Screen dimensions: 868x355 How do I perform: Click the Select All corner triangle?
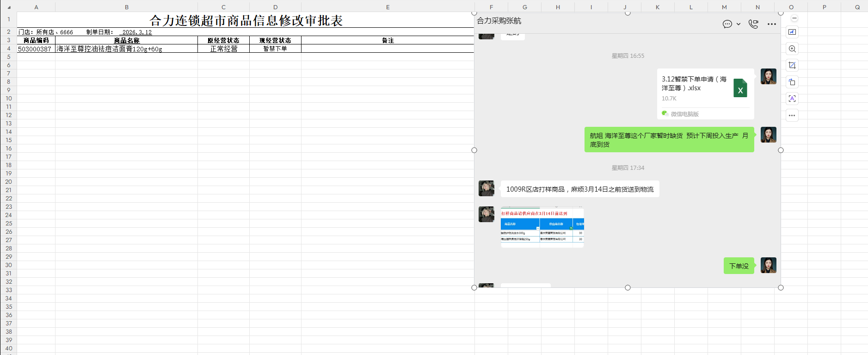click(9, 7)
